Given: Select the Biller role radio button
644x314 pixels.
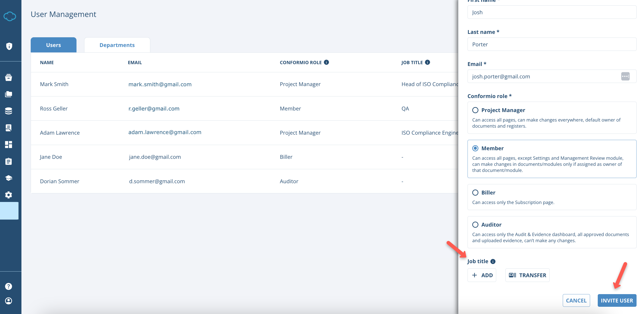Looking at the screenshot, I should tap(475, 193).
